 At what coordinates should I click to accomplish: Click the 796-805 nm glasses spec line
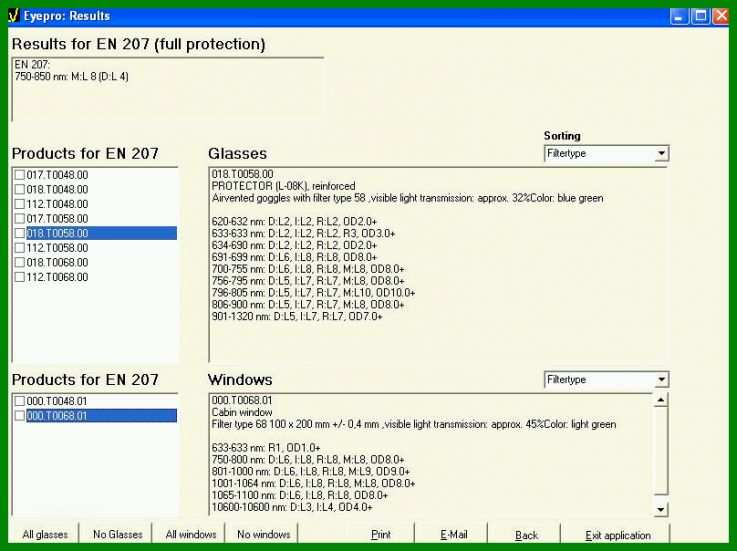tap(314, 293)
